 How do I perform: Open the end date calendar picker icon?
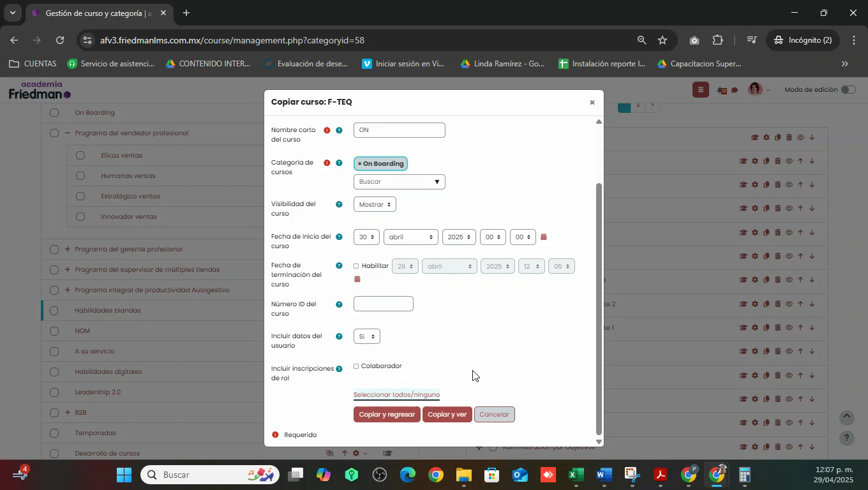357,279
